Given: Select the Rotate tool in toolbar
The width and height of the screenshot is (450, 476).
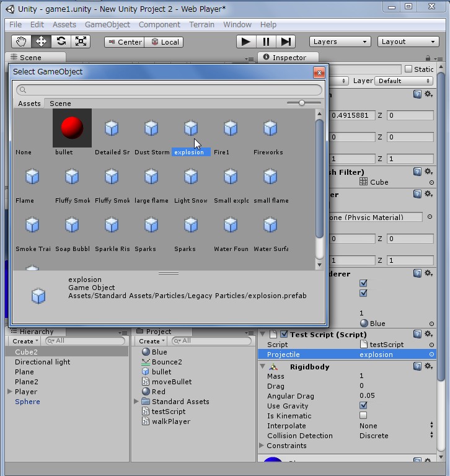Looking at the screenshot, I should tap(61, 42).
